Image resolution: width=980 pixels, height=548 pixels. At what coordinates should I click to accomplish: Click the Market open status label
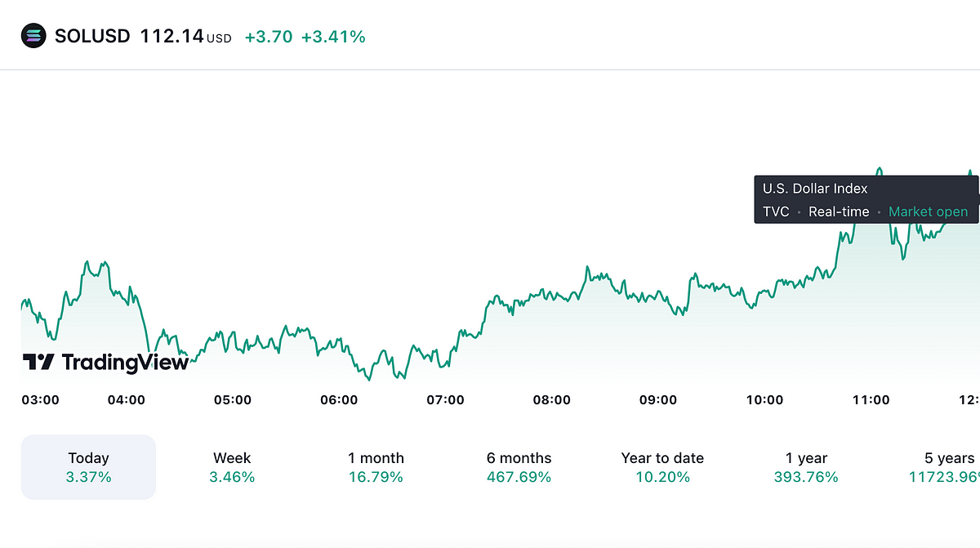coord(928,212)
